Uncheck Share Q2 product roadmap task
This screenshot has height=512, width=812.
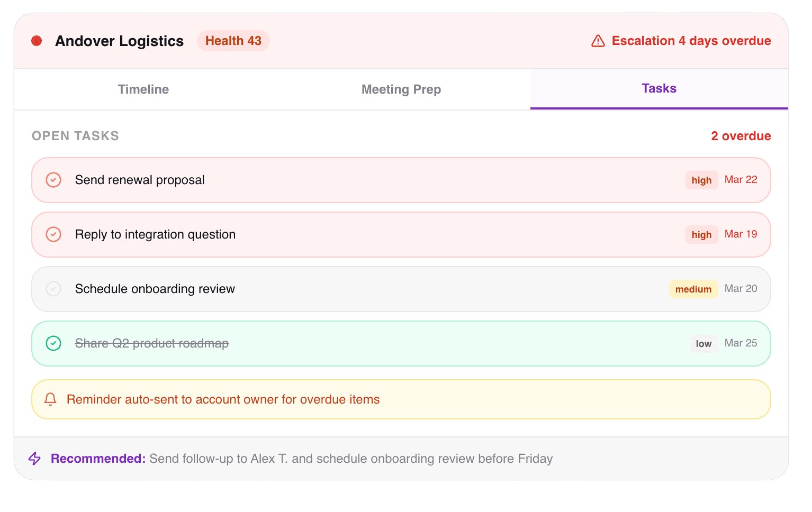point(53,343)
